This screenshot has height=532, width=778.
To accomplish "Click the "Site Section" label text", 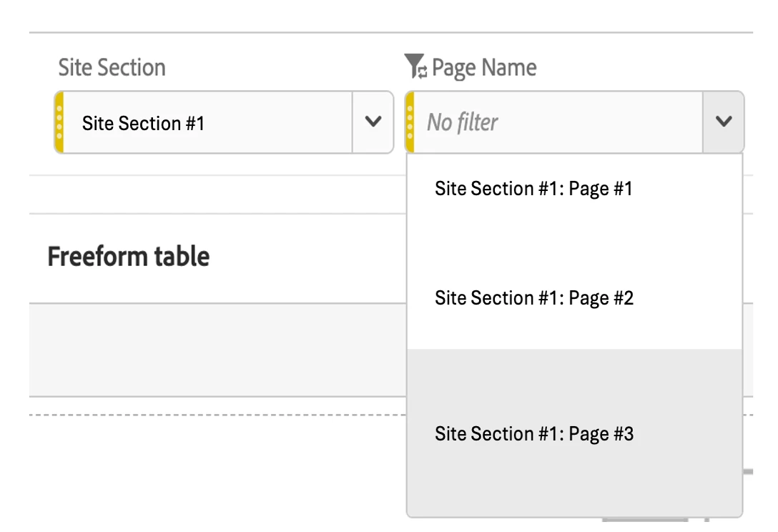I will click(112, 68).
